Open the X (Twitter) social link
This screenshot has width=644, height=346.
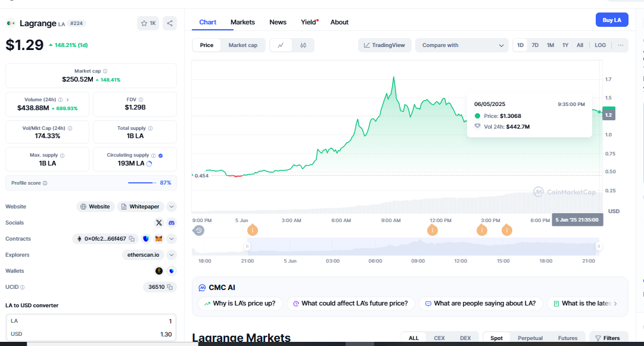click(159, 223)
